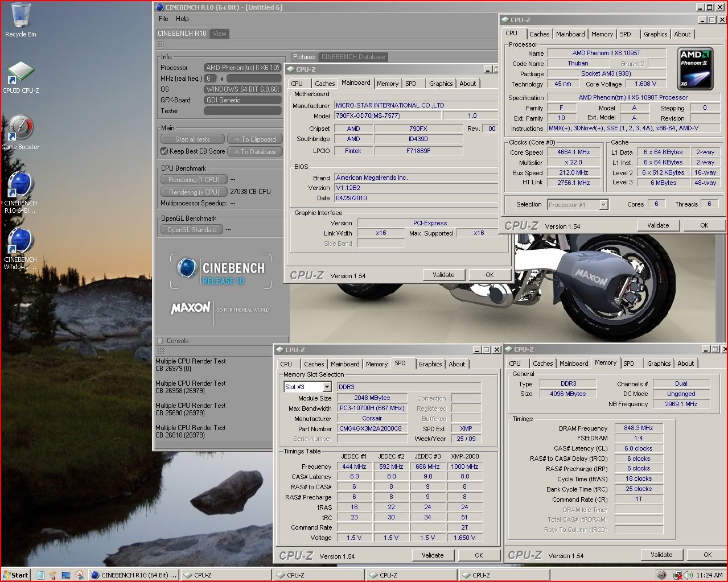The width and height of the screenshot is (728, 582).
Task: Click Validate in the Mainboard CPU-Z window
Action: 443,275
